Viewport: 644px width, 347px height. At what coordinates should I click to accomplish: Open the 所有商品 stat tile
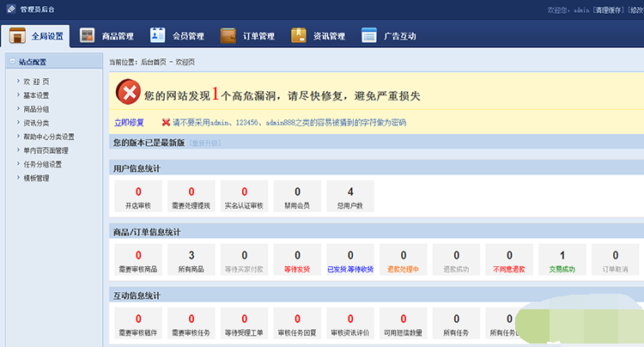click(191, 259)
